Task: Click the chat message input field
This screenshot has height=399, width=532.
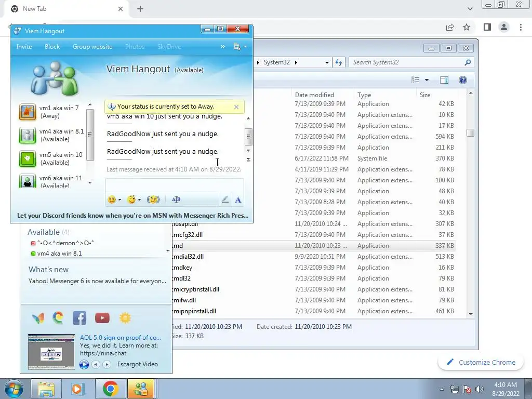Action: coord(175,185)
